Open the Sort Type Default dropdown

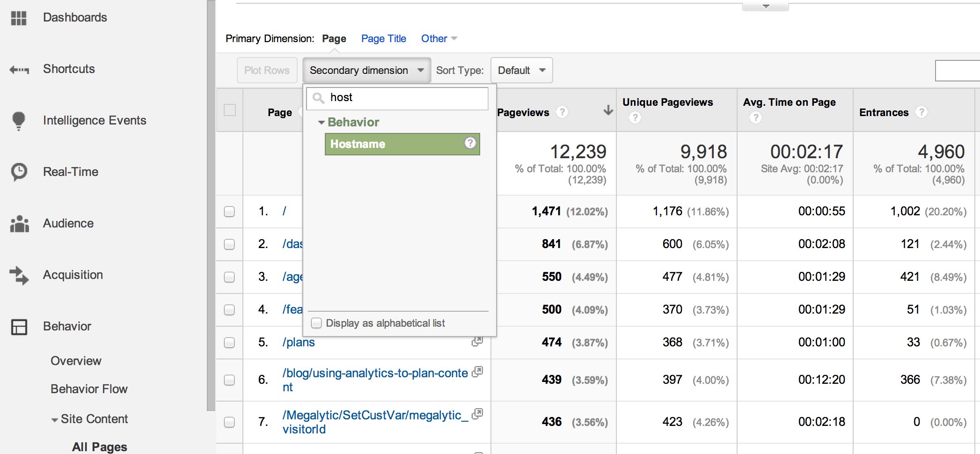[521, 70]
